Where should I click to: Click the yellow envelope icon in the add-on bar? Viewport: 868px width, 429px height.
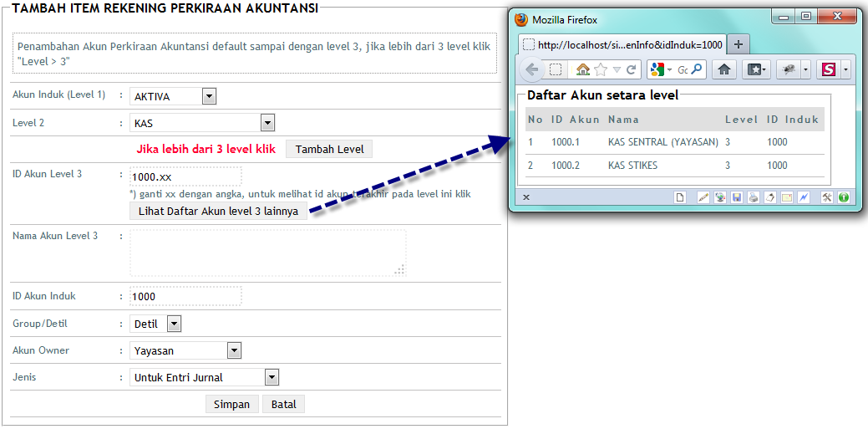(787, 197)
